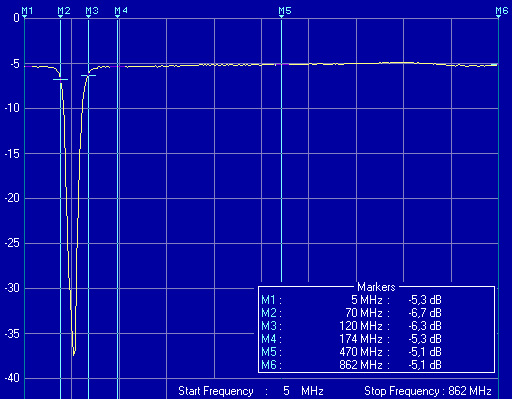Select the M5 marker flag

[x=285, y=11]
